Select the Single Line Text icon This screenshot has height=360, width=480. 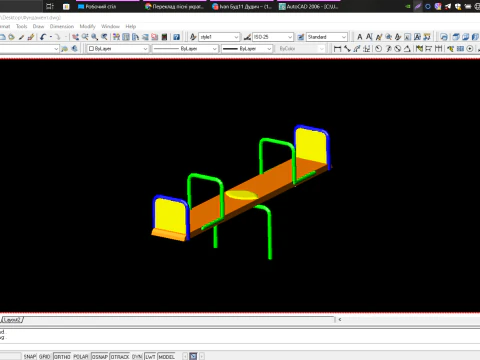(x=369, y=37)
